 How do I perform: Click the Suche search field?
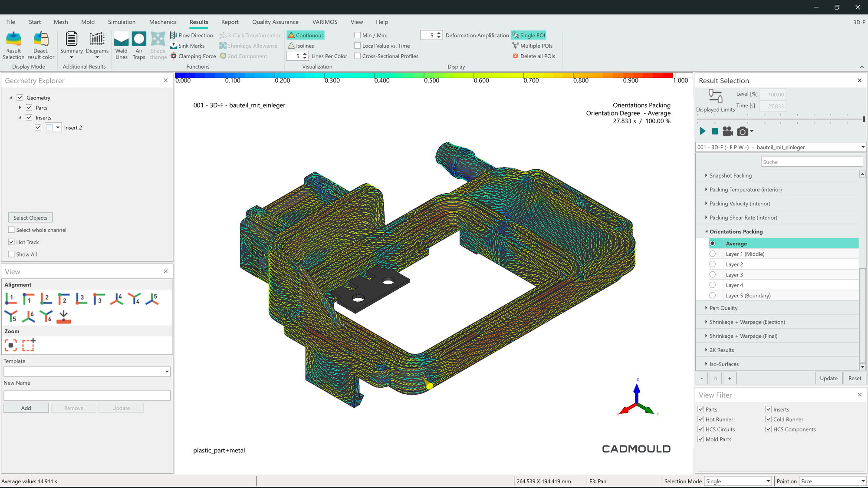(812, 162)
